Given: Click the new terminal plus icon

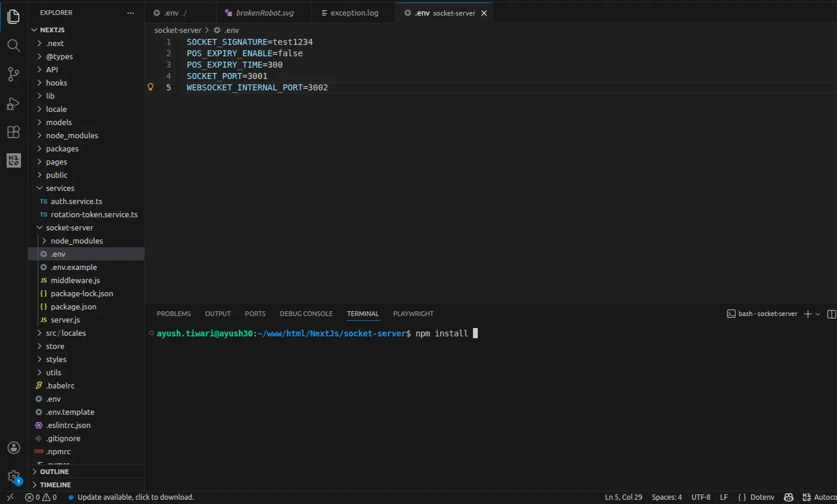Looking at the screenshot, I should click(808, 314).
